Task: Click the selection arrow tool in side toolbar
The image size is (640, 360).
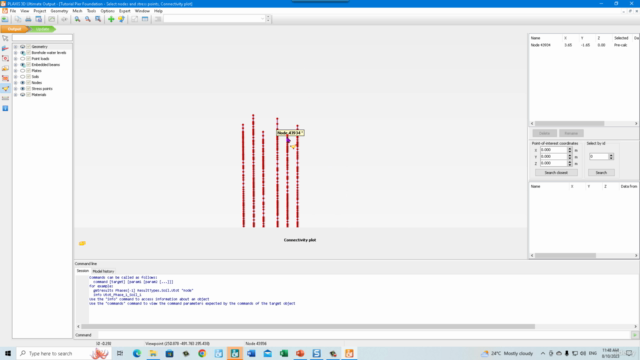Action: coord(5,38)
